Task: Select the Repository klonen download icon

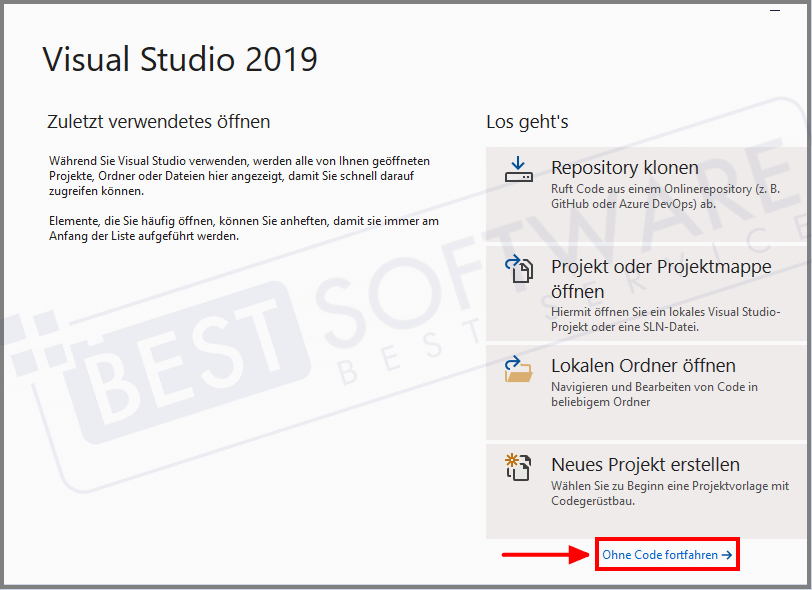Action: pyautogui.click(x=519, y=170)
